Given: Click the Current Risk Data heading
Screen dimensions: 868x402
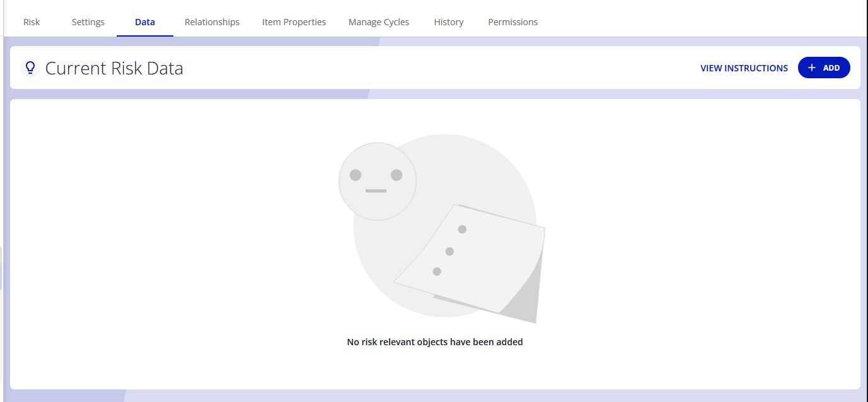Looking at the screenshot, I should click(114, 68).
